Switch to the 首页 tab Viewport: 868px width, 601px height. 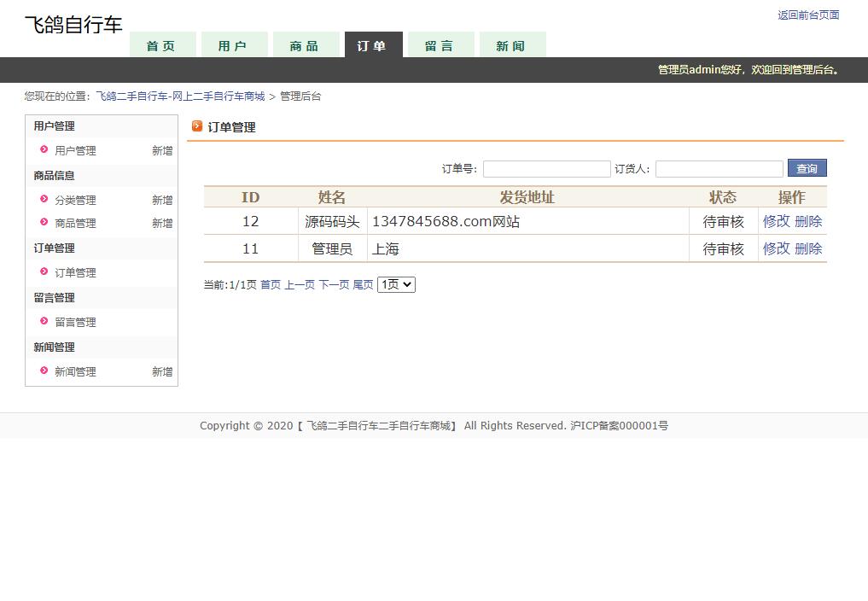point(162,46)
